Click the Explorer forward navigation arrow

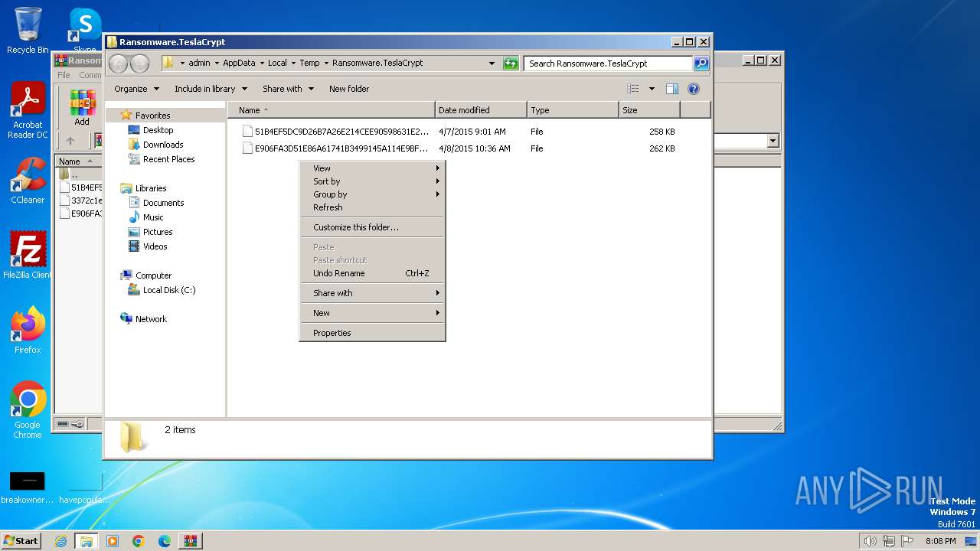139,64
